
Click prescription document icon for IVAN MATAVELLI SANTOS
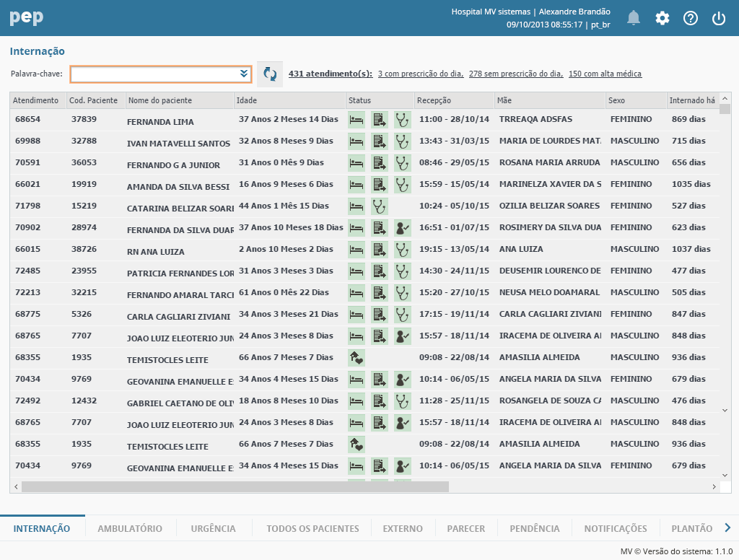pyautogui.click(x=380, y=141)
